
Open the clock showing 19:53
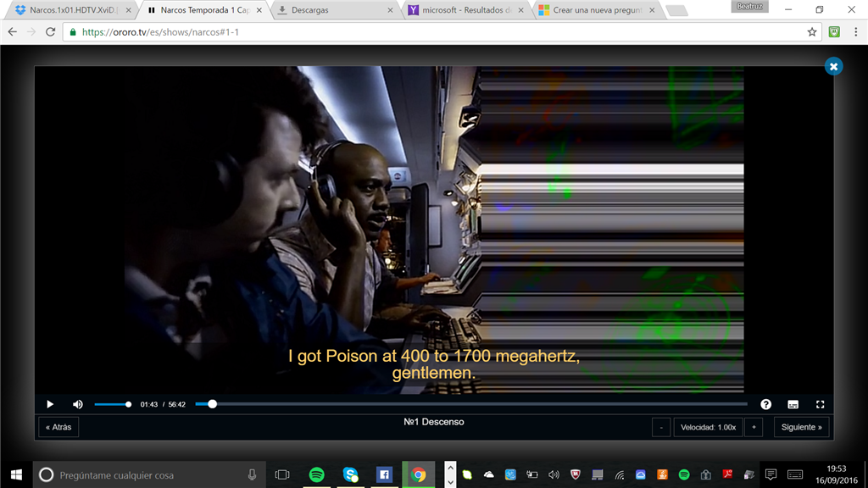click(836, 474)
